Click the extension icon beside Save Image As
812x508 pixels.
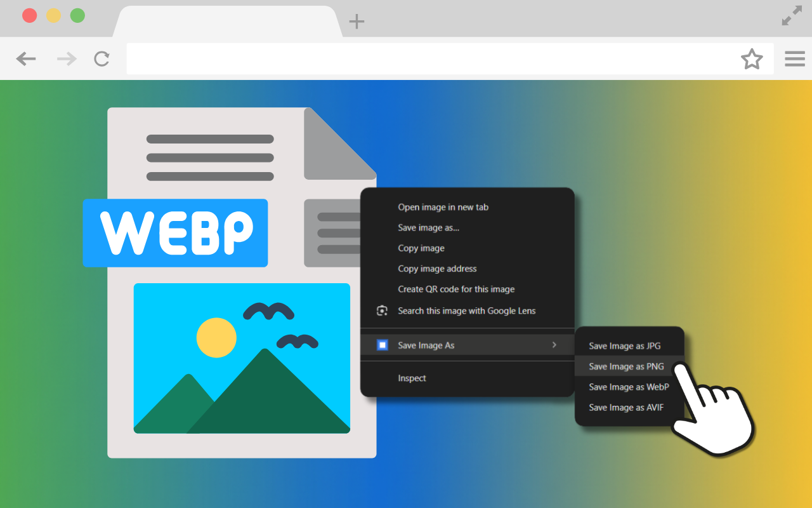pyautogui.click(x=381, y=344)
